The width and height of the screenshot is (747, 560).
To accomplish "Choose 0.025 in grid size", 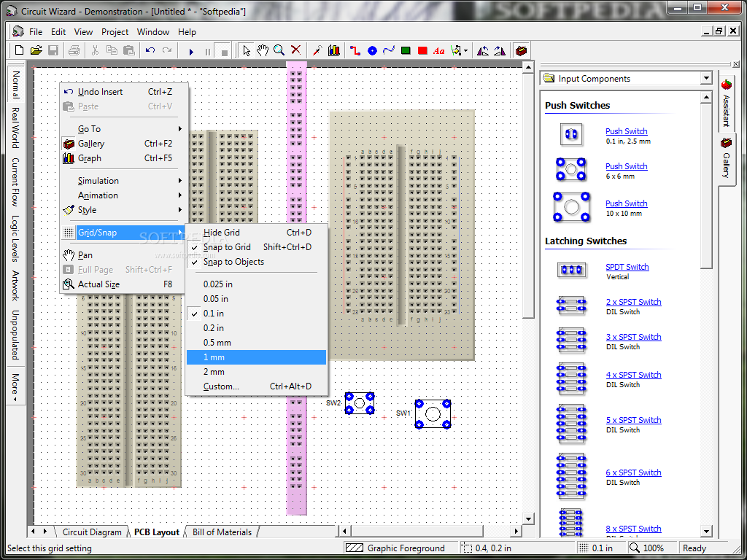I will tap(256, 284).
